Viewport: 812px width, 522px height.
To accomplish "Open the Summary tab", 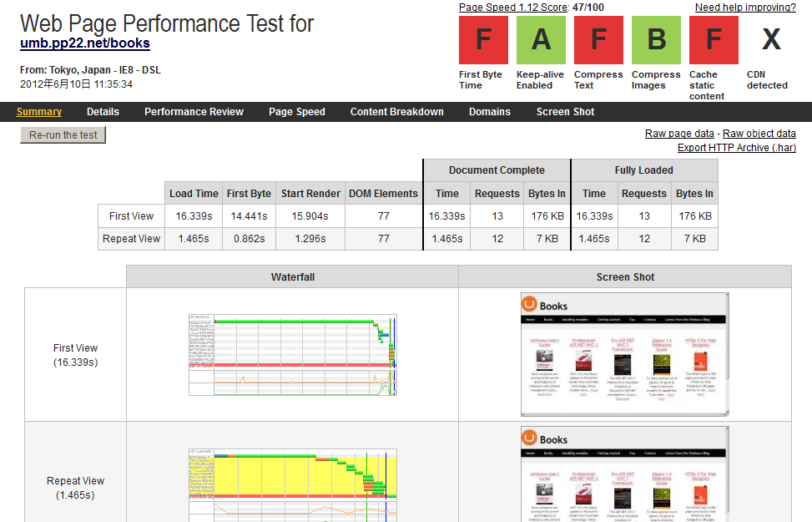I will [39, 111].
